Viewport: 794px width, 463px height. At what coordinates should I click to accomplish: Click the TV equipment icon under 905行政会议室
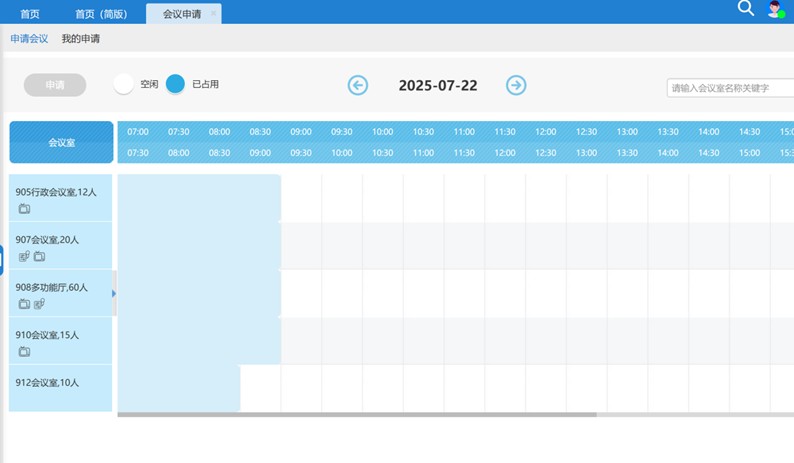[x=24, y=209]
